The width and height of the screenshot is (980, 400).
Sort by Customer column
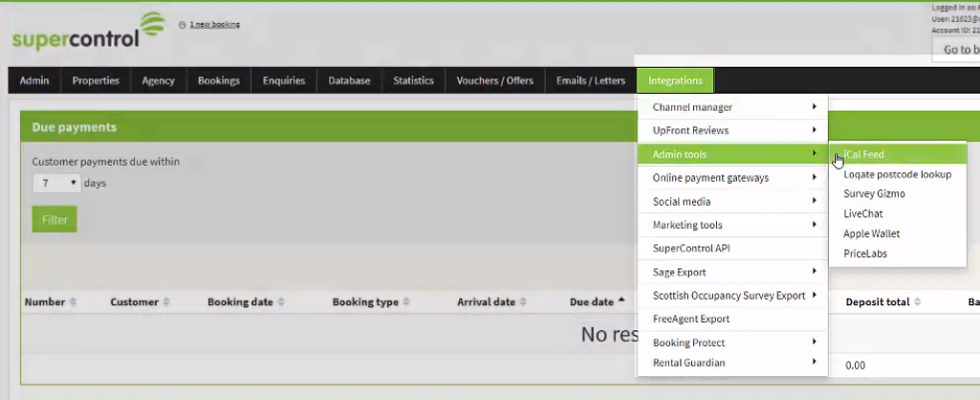click(140, 302)
